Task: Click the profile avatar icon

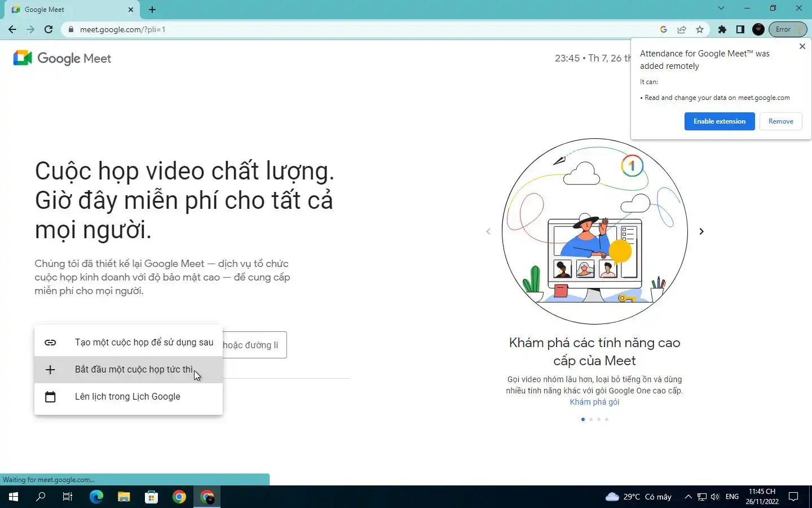Action: (x=758, y=29)
